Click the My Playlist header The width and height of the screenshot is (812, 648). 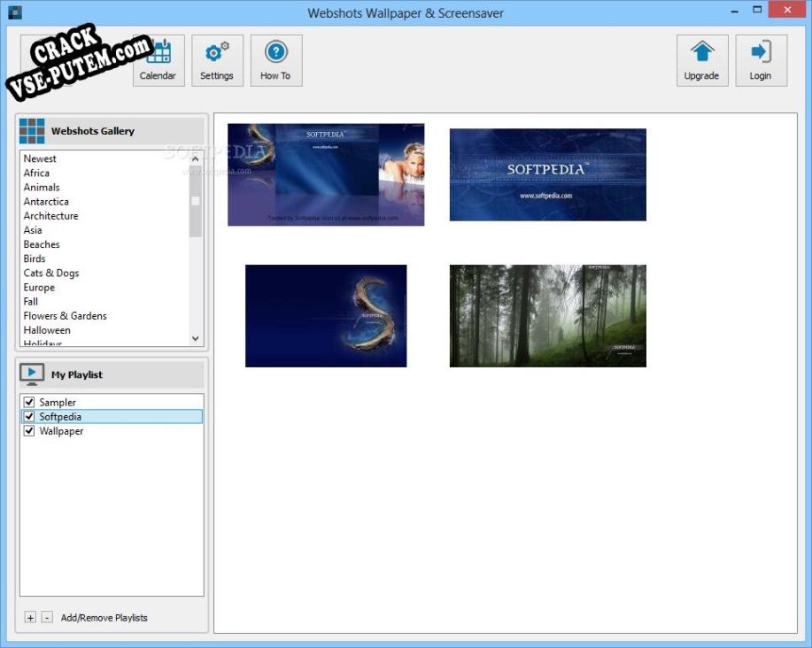(112, 374)
